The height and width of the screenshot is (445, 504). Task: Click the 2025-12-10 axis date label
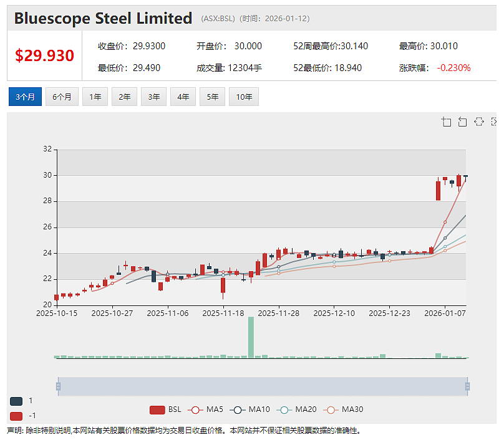tap(334, 313)
